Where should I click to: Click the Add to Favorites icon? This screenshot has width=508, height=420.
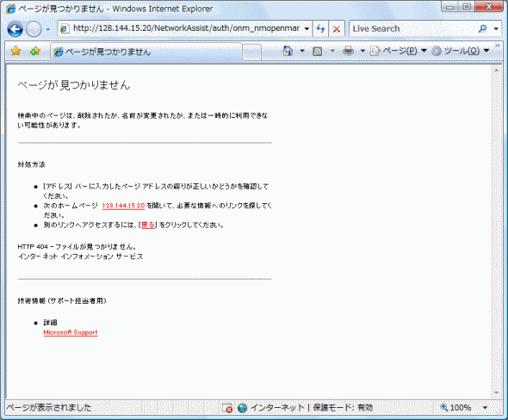[x=34, y=51]
